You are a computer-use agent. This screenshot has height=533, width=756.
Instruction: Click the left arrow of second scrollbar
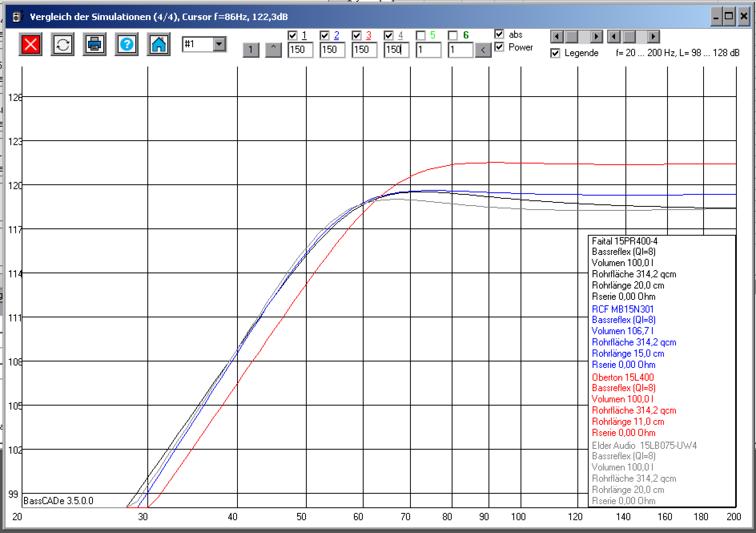pos(613,37)
